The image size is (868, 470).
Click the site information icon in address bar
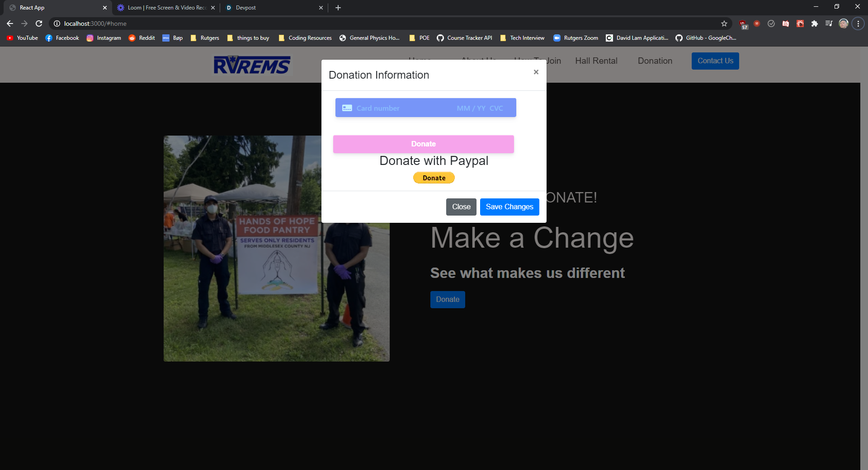pos(57,23)
